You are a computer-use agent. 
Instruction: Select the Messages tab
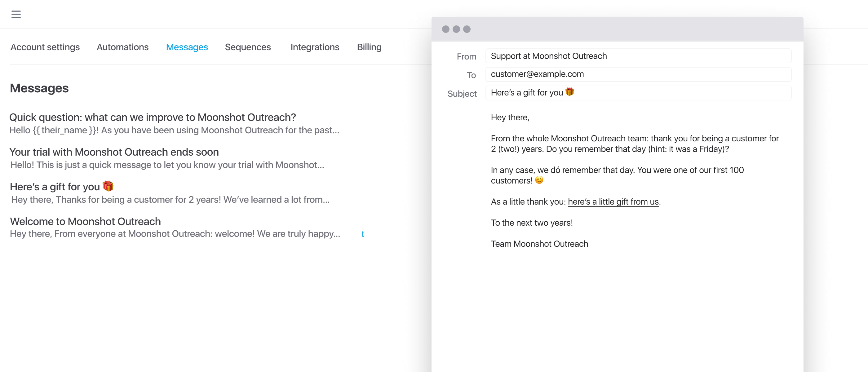pyautogui.click(x=187, y=47)
